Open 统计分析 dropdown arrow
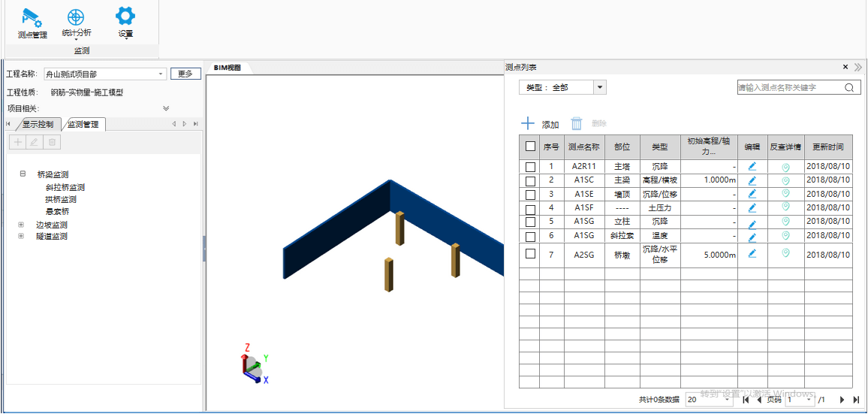This screenshot has width=868, height=414. pyautogui.click(x=77, y=40)
